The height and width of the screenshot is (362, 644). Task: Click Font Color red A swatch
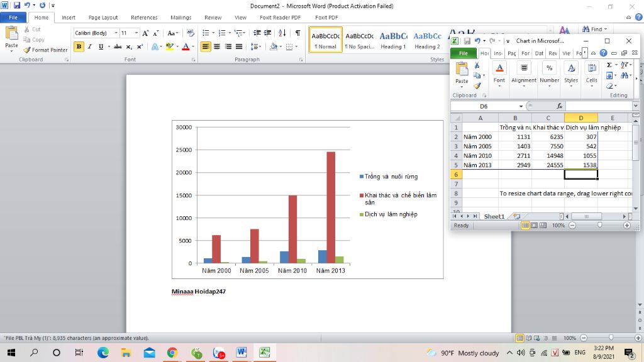pos(186,47)
